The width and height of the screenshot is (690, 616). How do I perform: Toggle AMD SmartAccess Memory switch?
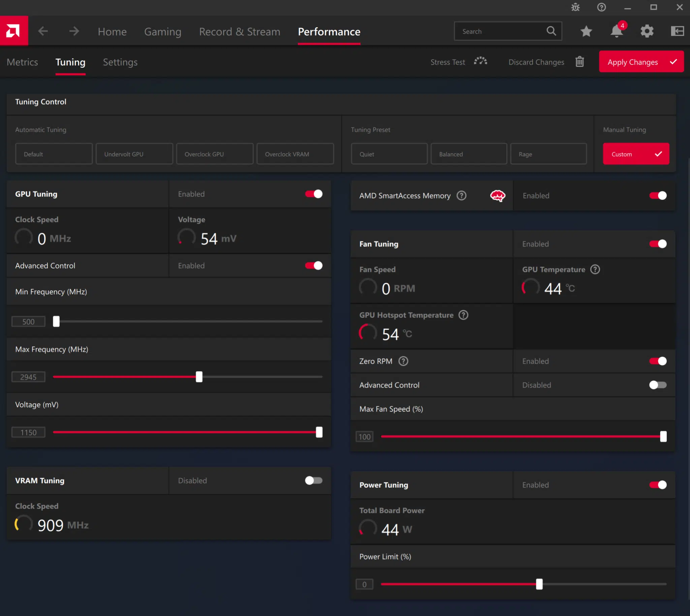[x=658, y=196]
